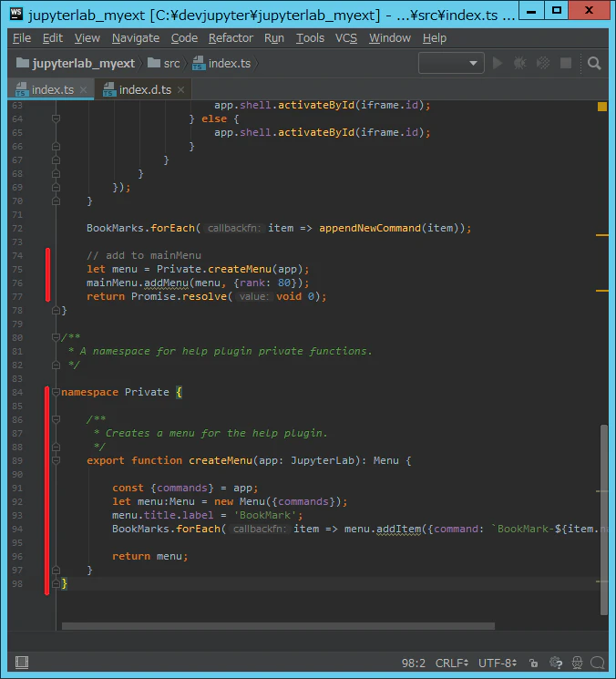The height and width of the screenshot is (679, 616).
Task: Collapse doc comment at line 80
Action: [56, 337]
